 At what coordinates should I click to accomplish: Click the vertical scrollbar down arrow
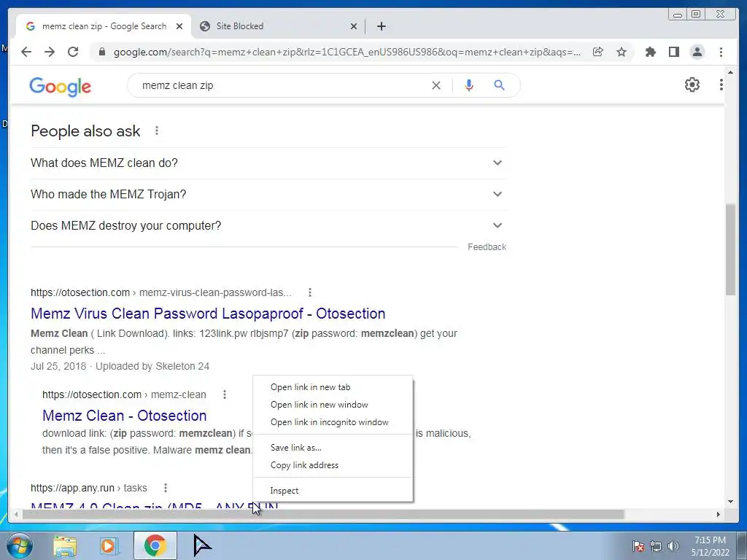click(730, 501)
